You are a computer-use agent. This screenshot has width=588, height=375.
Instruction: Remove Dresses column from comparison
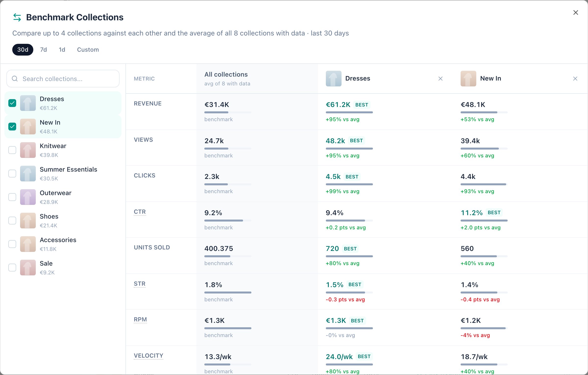pos(441,79)
